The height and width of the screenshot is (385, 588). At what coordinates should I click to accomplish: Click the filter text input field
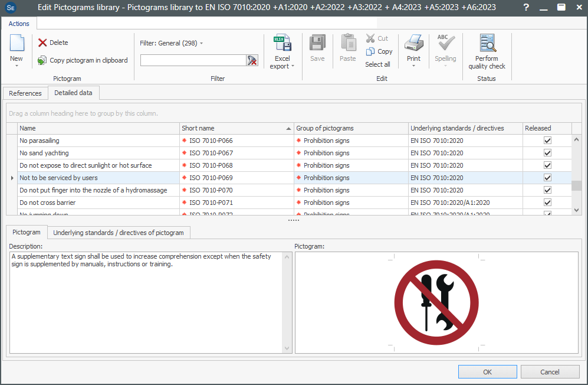[193, 60]
